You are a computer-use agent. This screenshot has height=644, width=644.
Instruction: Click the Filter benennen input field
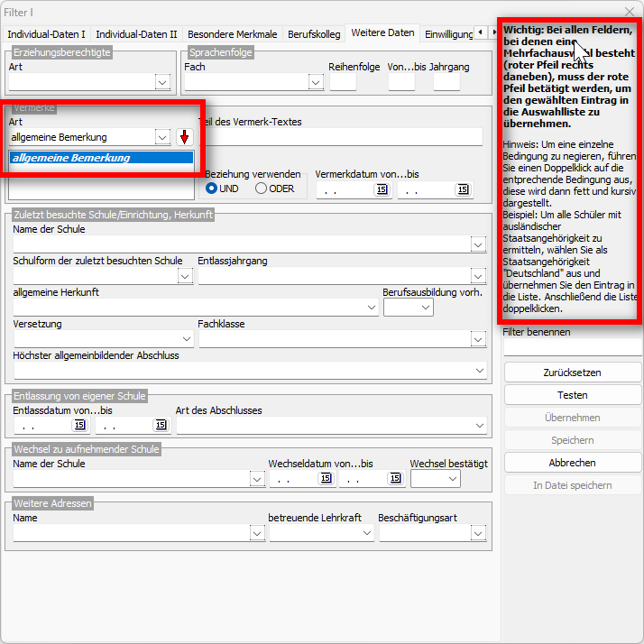(x=572, y=347)
